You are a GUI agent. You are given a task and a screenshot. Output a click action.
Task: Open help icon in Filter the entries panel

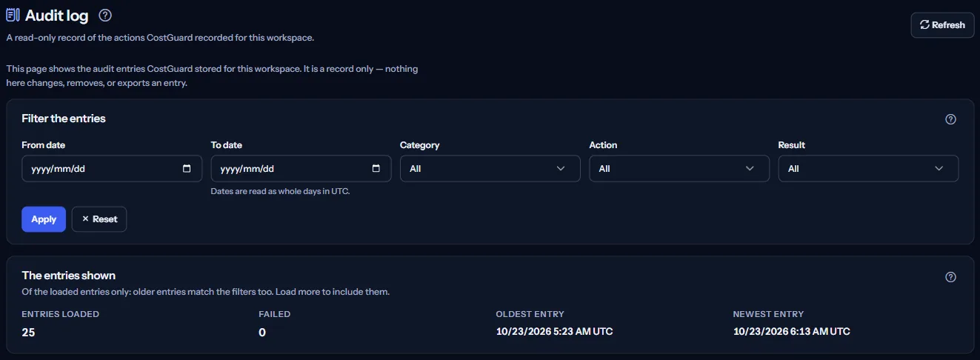(951, 119)
